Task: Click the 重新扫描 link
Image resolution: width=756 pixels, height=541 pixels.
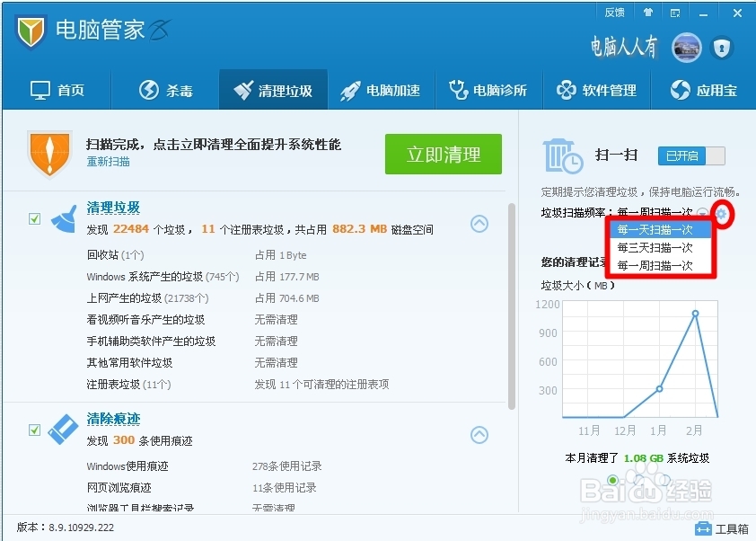Action: click(108, 162)
